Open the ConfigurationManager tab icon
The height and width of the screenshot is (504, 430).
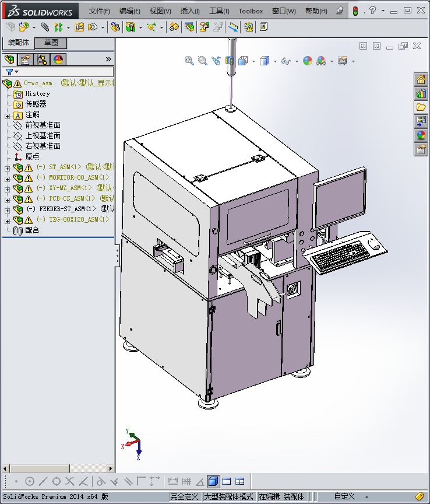tap(42, 60)
